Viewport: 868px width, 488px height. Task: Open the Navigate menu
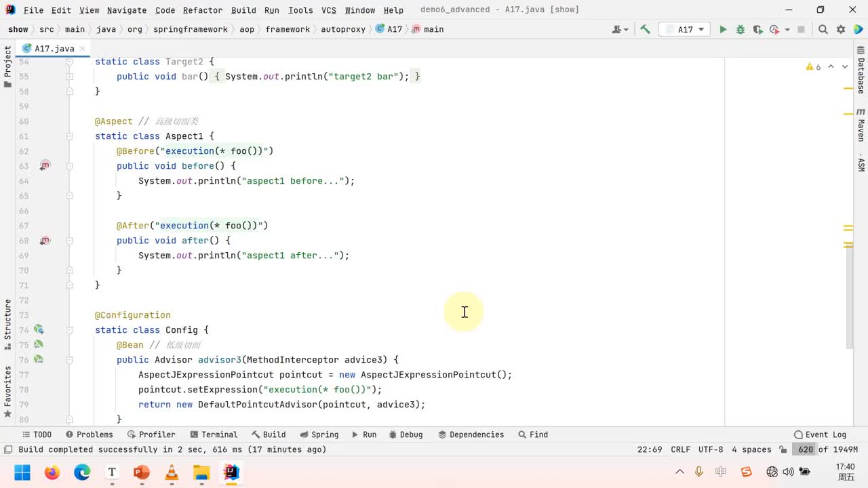pos(127,10)
